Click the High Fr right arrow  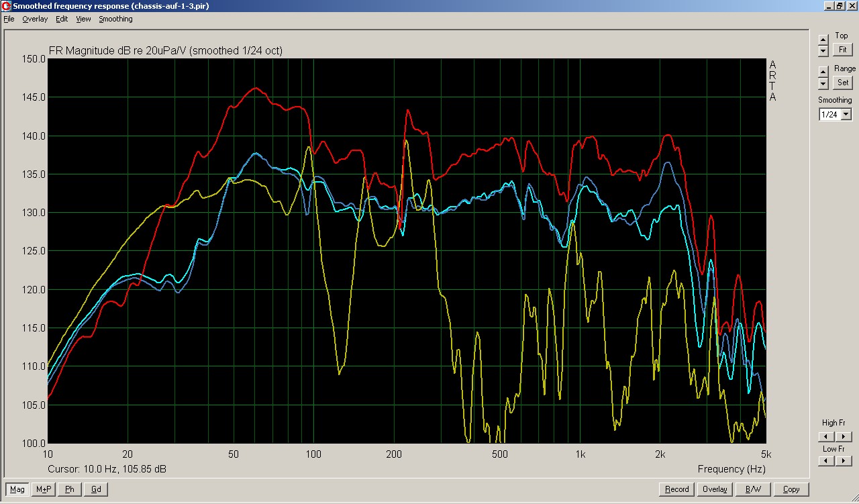click(x=844, y=437)
